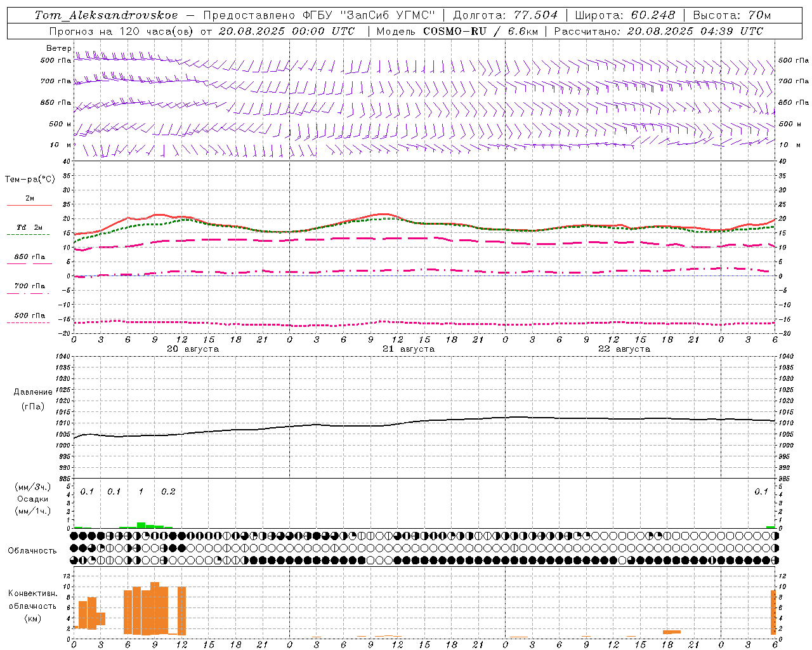Click the '(гПа)' unit under Давление
The width and height of the screenshot is (812, 650).
pyautogui.click(x=33, y=407)
